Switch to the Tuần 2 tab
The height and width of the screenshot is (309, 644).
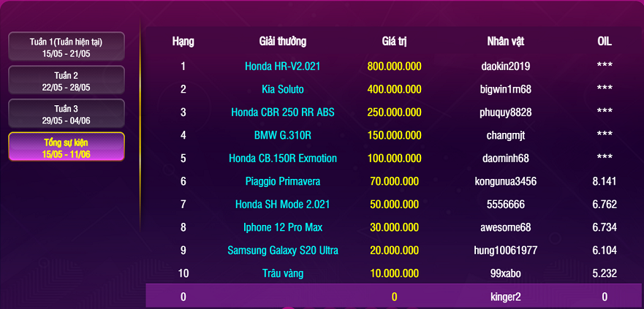coord(66,80)
